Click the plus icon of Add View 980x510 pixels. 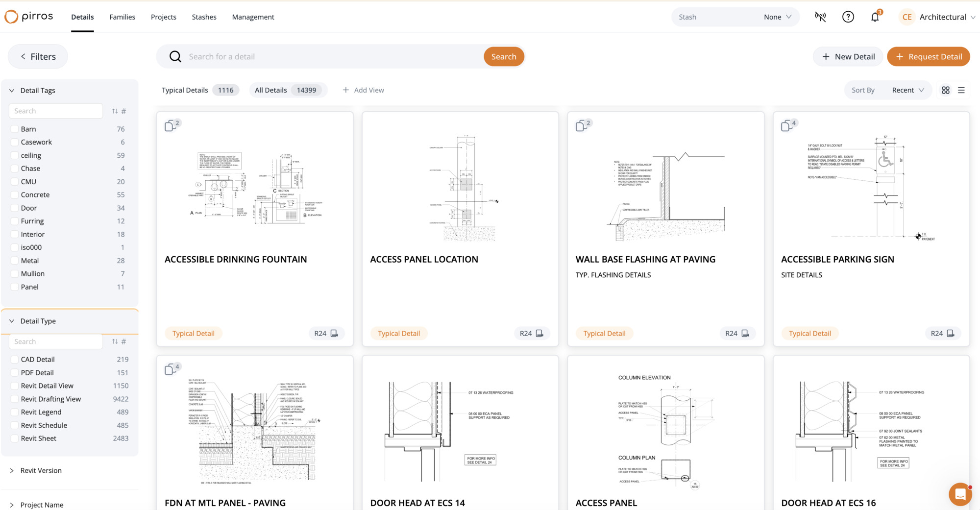(x=345, y=90)
